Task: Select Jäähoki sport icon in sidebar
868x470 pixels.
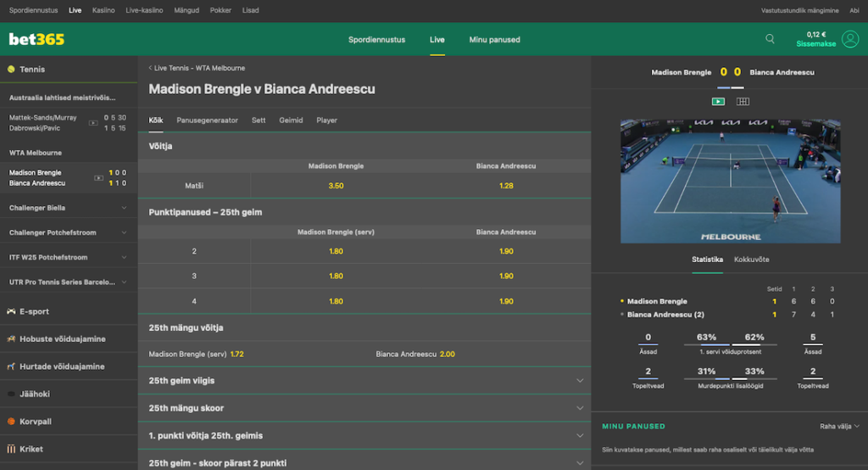Action: pos(11,394)
